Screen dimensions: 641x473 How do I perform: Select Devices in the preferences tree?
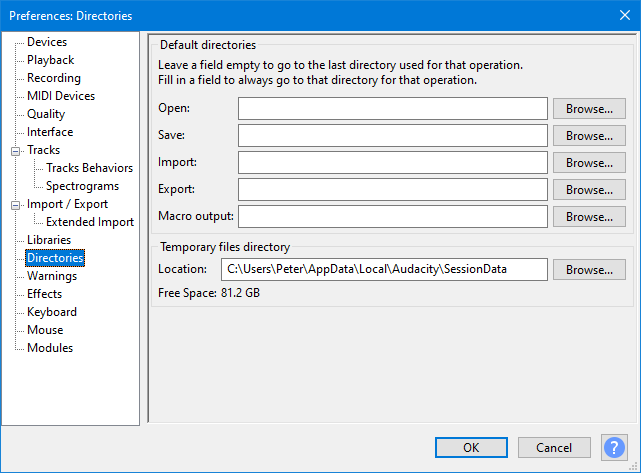[x=47, y=42]
